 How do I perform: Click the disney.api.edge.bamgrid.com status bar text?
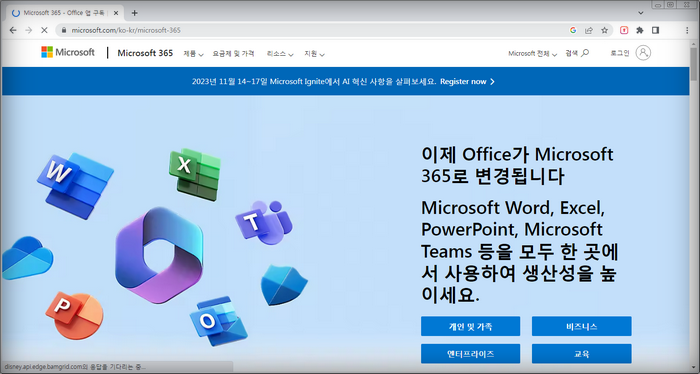point(75,367)
